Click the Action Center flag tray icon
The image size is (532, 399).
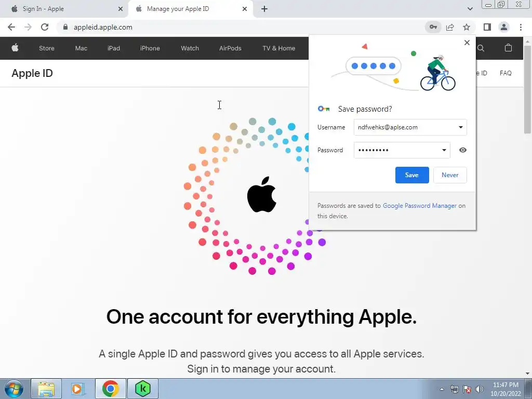pyautogui.click(x=467, y=389)
